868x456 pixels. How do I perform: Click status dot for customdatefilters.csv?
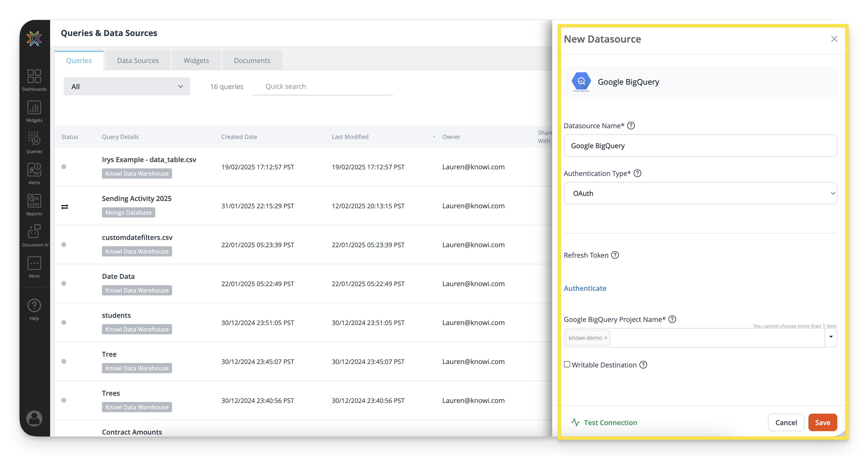[x=64, y=244]
